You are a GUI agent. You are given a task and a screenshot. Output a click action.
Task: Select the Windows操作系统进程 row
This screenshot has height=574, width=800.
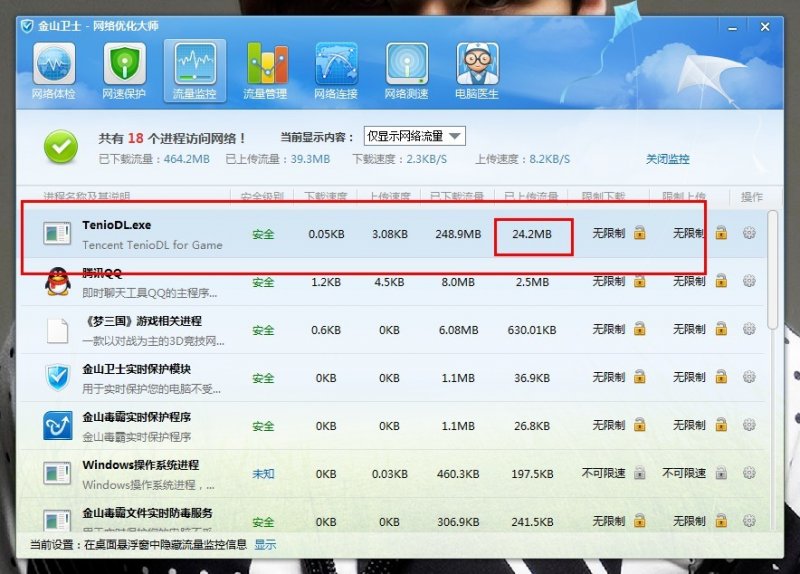[x=392, y=473]
